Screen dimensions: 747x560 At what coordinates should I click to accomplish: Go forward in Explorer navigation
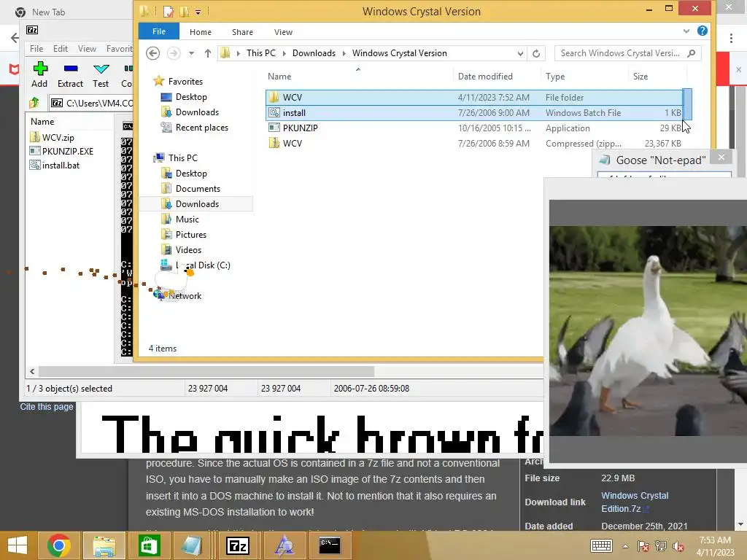tap(174, 53)
